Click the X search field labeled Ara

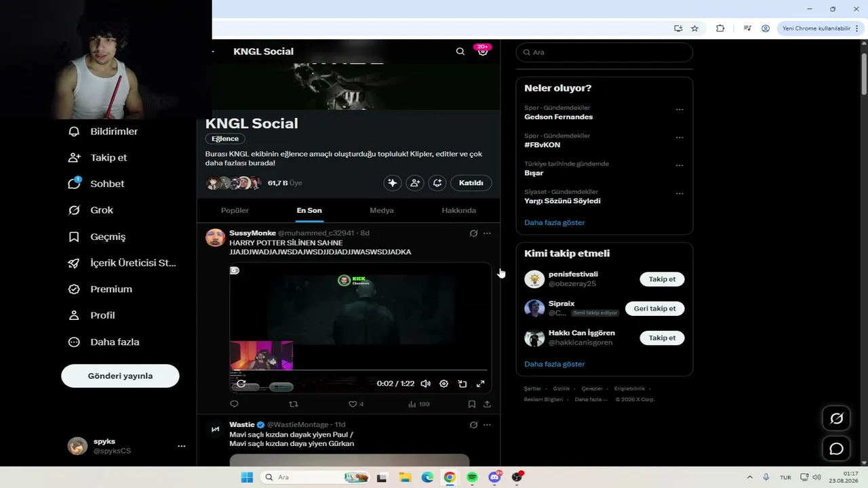point(604,52)
